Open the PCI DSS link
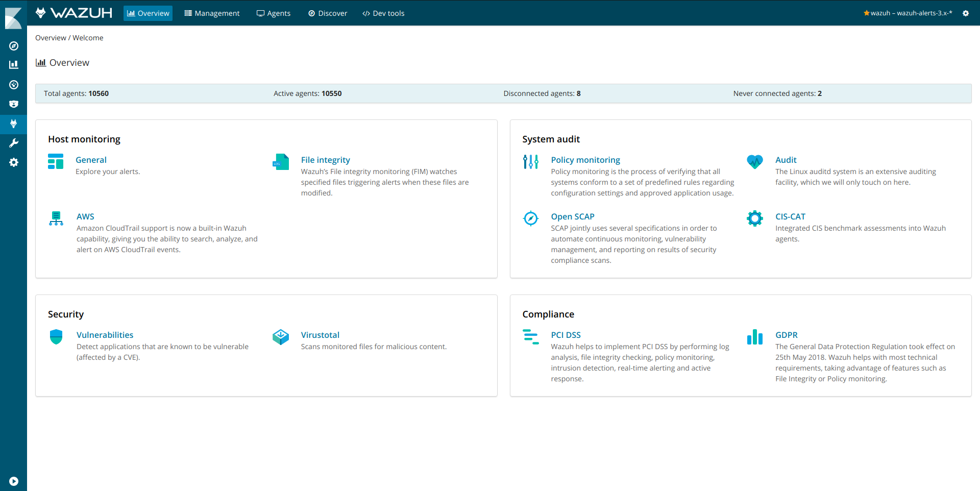Image resolution: width=980 pixels, height=491 pixels. pos(566,335)
